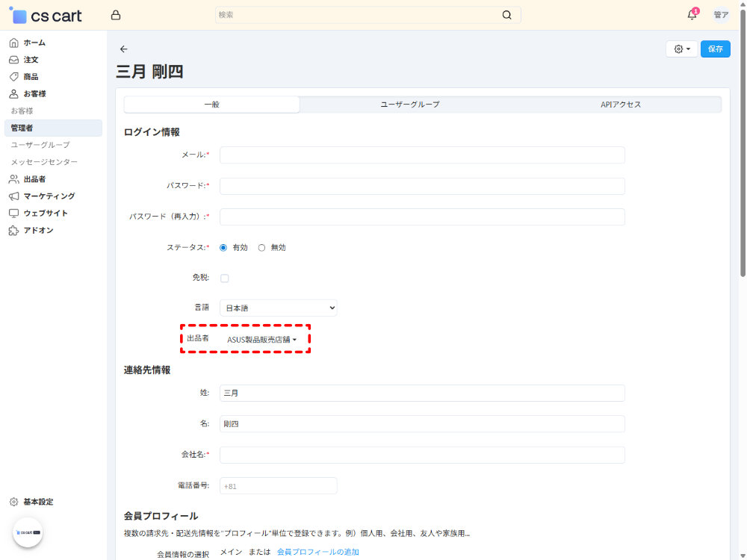Screen dimensions: 747x560
Task: Enable the 免税 checkbox
Action: 224,277
